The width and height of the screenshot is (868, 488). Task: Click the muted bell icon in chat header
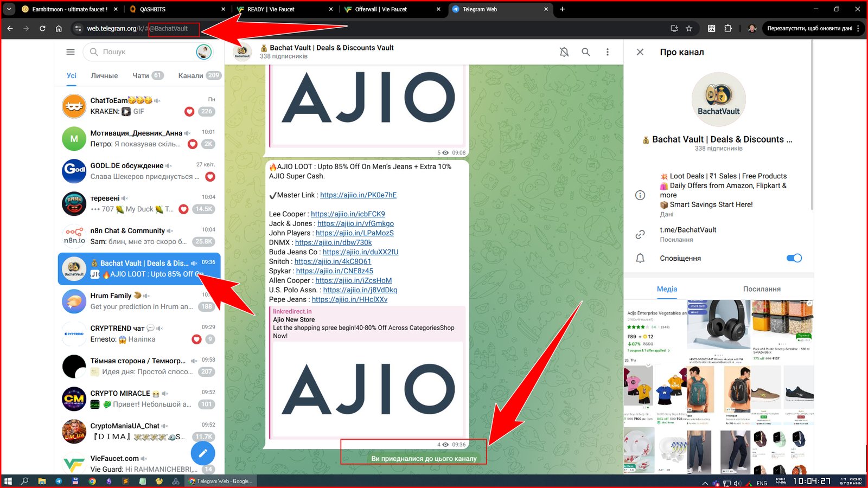pyautogui.click(x=564, y=52)
